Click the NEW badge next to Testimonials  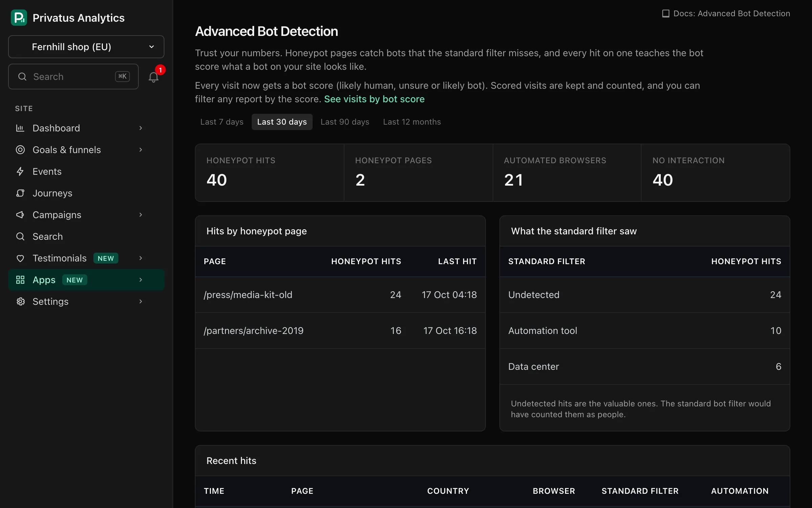[x=106, y=258]
